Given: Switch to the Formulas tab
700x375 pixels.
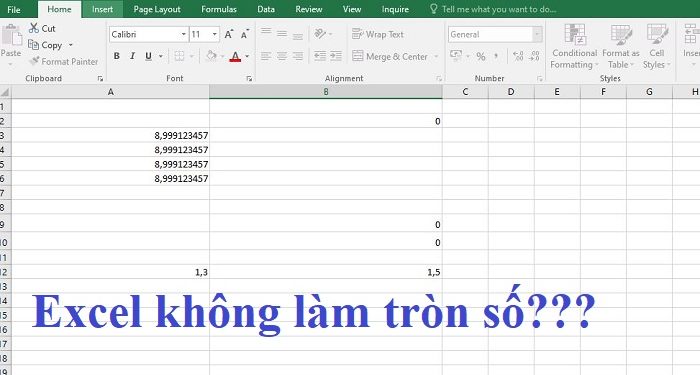Looking at the screenshot, I should 219,9.
